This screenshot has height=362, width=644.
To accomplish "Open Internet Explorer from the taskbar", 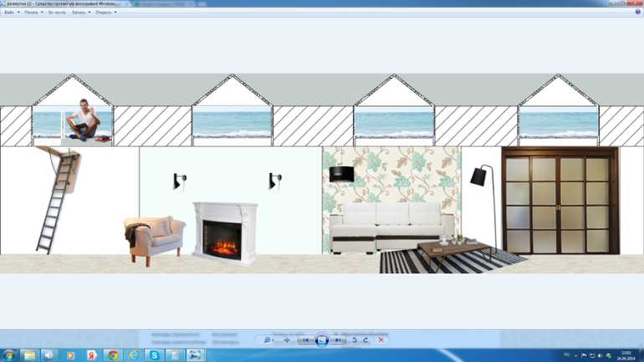I will pos(134,355).
